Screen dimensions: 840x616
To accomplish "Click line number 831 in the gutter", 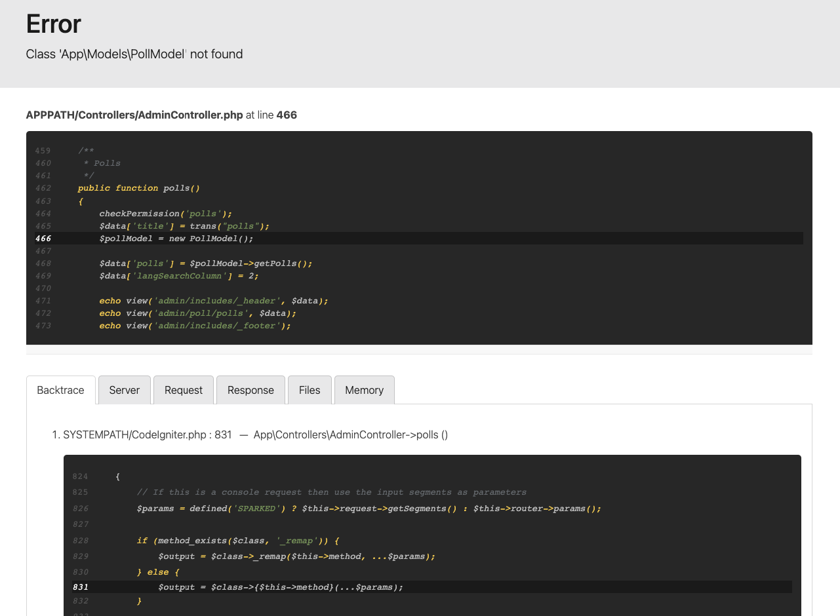I will pos(81,587).
